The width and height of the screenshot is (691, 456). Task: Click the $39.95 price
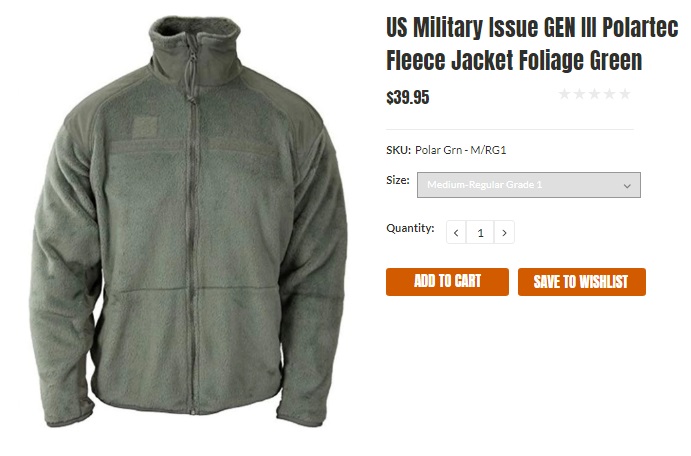(x=408, y=98)
